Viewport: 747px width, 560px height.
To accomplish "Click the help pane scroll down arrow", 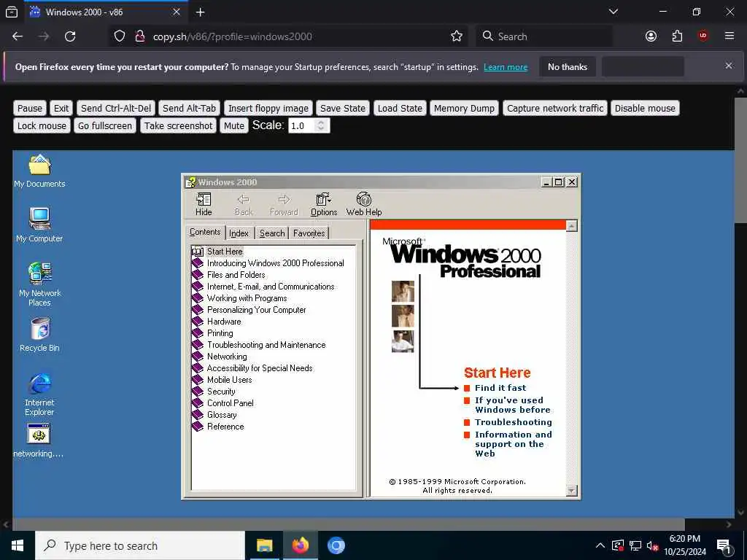I will click(572, 490).
